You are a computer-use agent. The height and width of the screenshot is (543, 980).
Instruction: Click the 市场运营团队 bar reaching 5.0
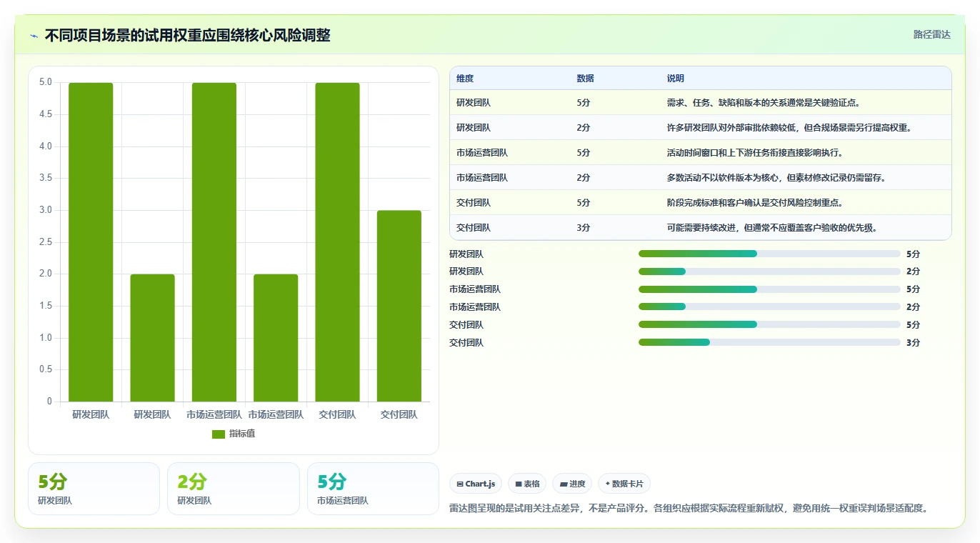(214, 242)
